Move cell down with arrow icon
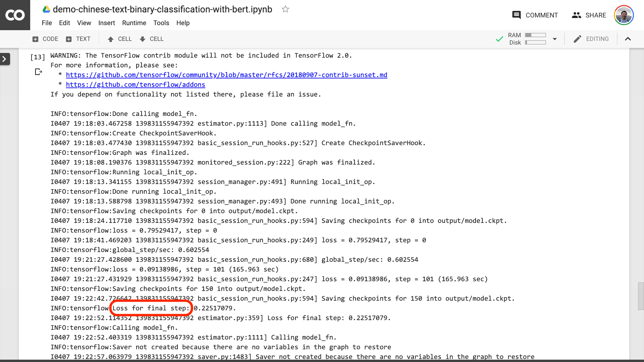 click(143, 39)
